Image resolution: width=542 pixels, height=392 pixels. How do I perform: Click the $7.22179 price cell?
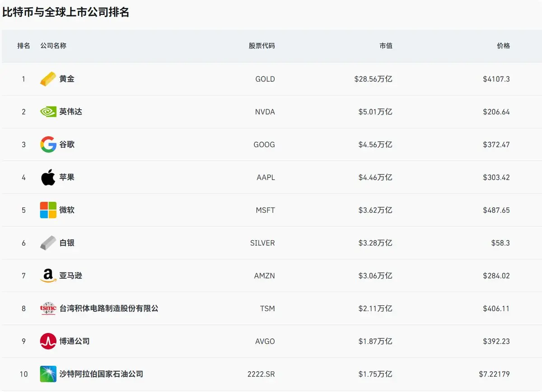495,374
